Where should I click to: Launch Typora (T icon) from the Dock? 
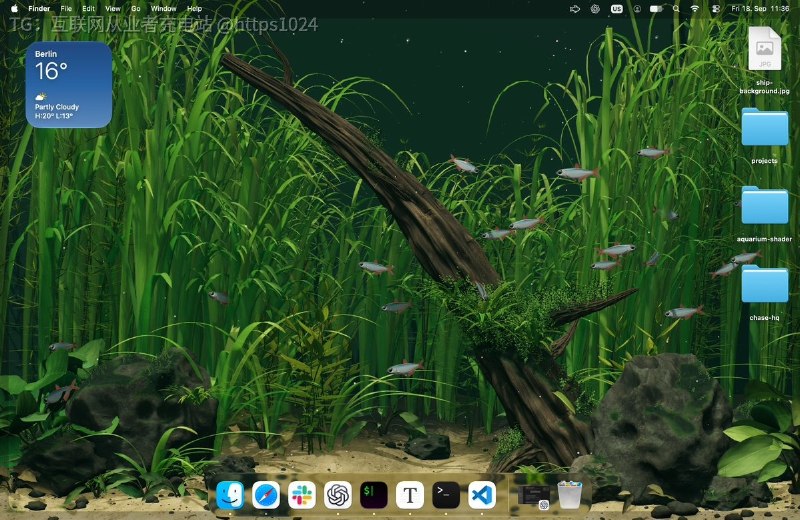tap(410, 495)
